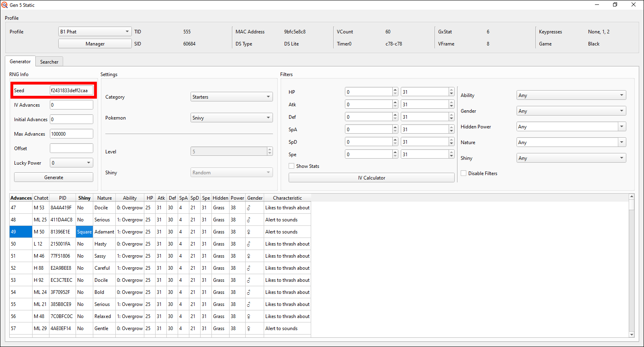Open the Shiny filter dropdown

(571, 158)
